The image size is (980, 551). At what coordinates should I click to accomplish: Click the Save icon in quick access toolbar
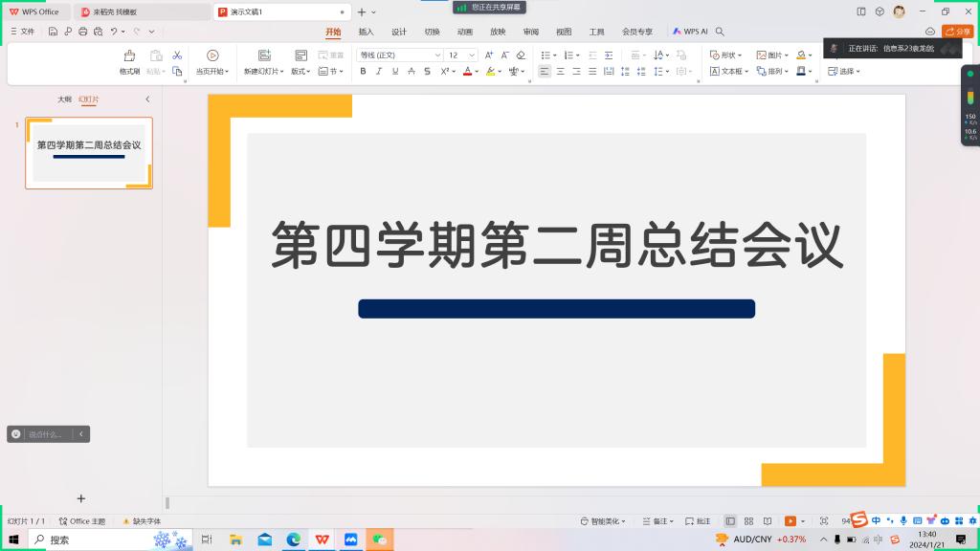(54, 32)
